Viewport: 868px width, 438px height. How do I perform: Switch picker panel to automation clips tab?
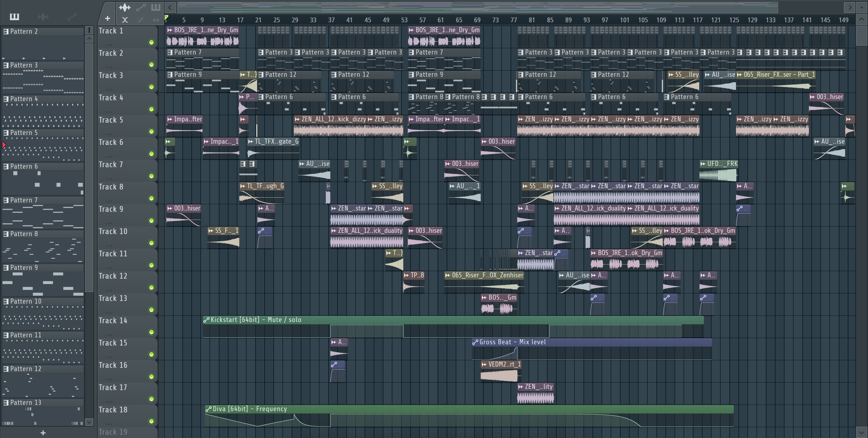(72, 17)
